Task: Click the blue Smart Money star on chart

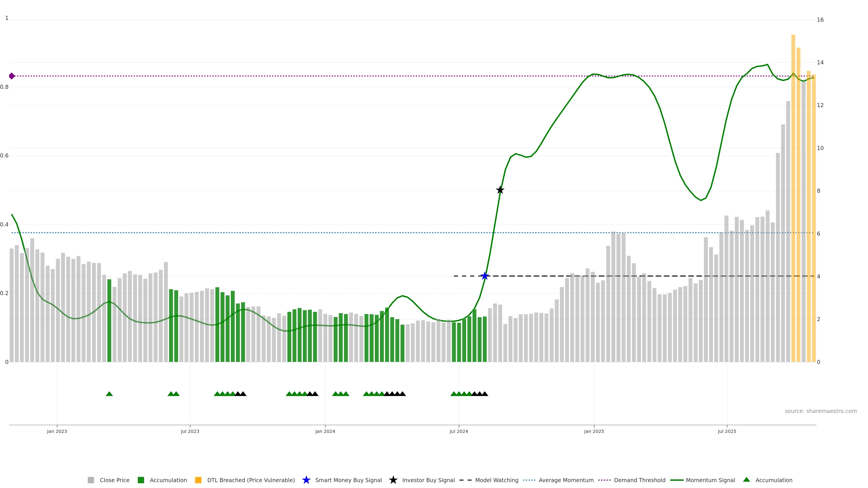Action: pyautogui.click(x=485, y=276)
